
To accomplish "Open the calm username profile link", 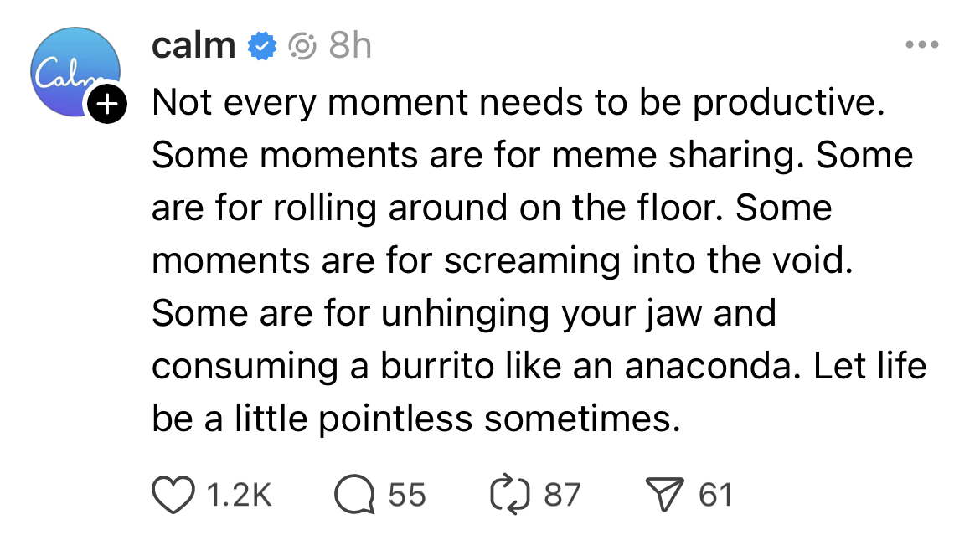I will [x=193, y=45].
